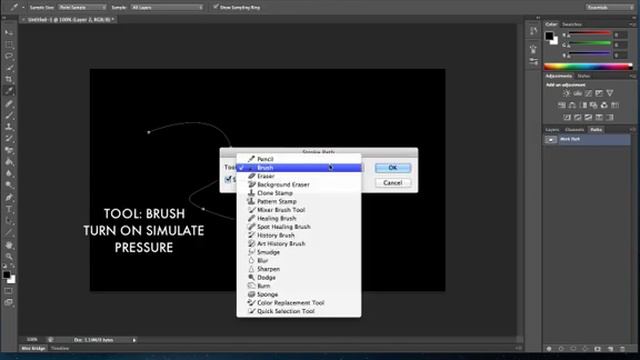Add a Levels adjustment
Image resolution: width=640 pixels, height=360 pixels.
point(577,93)
